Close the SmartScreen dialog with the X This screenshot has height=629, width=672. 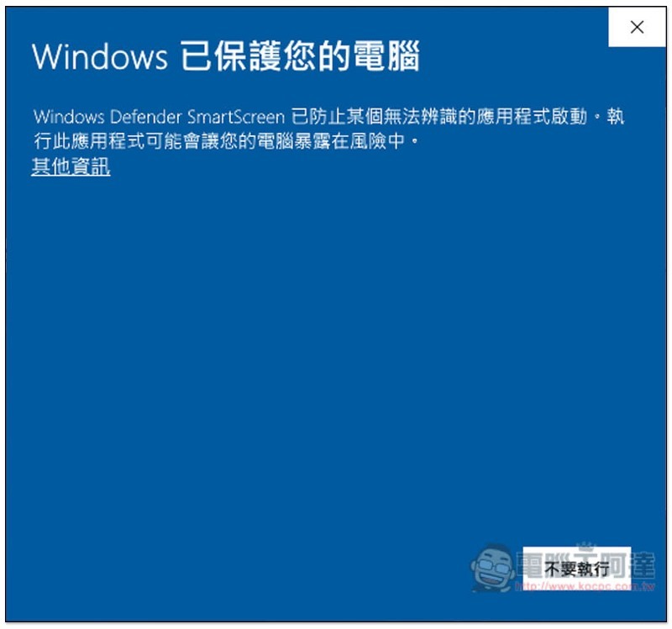pyautogui.click(x=637, y=27)
